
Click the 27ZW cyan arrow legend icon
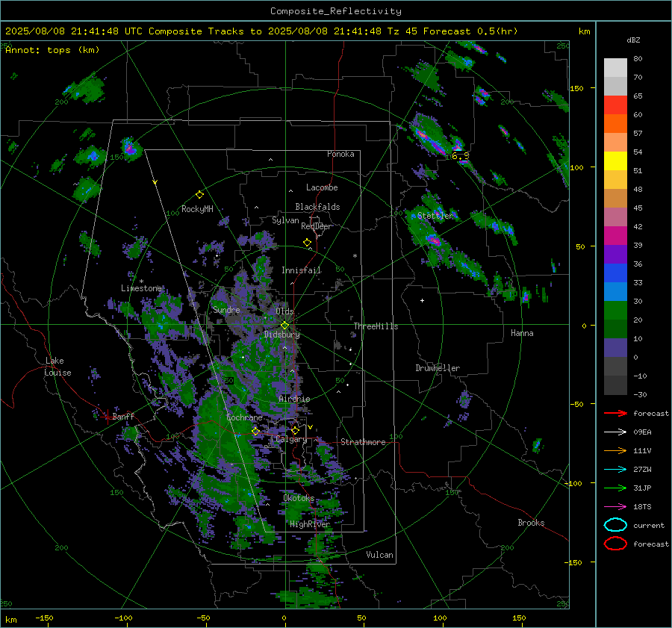(615, 470)
